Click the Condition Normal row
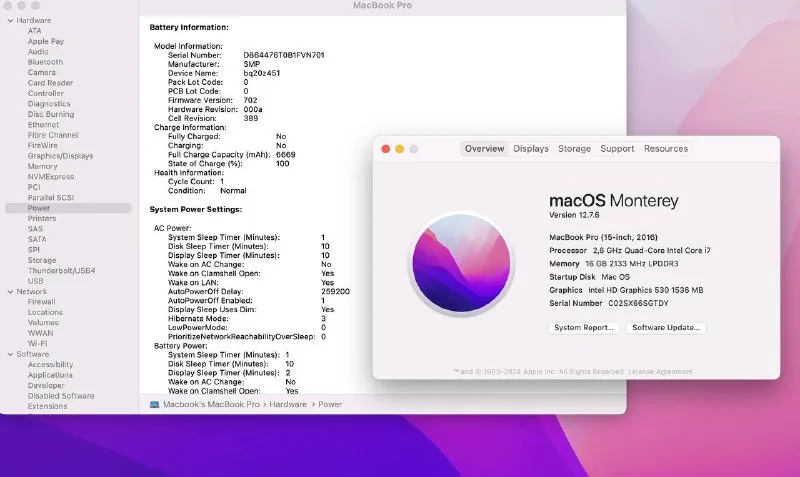Screen dimensions: 800x477 [x=207, y=191]
